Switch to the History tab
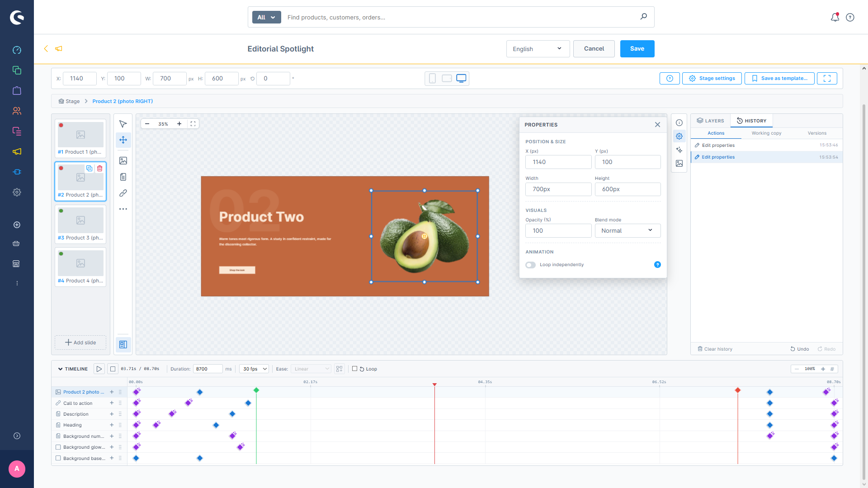This screenshot has width=868, height=488. (x=751, y=121)
